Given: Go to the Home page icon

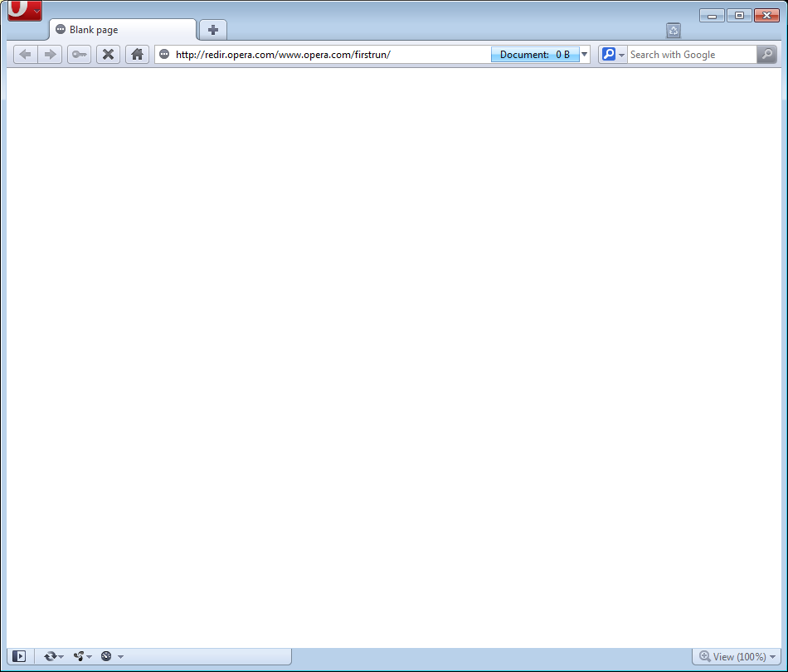Looking at the screenshot, I should pos(137,54).
